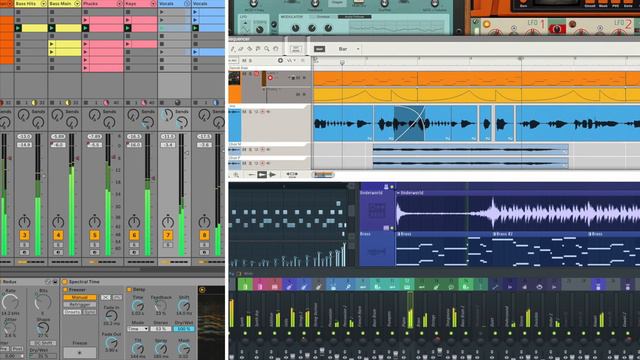The width and height of the screenshot is (640, 360).
Task: Toggle track 7 activator button
Action: click(x=168, y=235)
